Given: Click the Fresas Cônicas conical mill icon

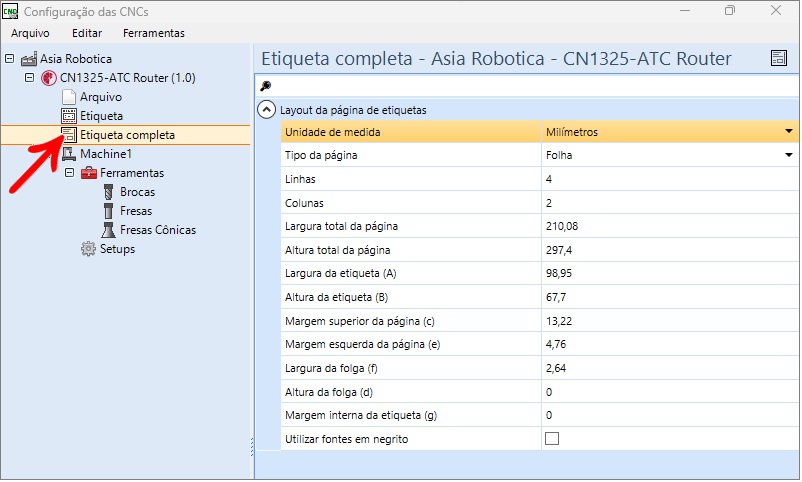Looking at the screenshot, I should click(108, 230).
